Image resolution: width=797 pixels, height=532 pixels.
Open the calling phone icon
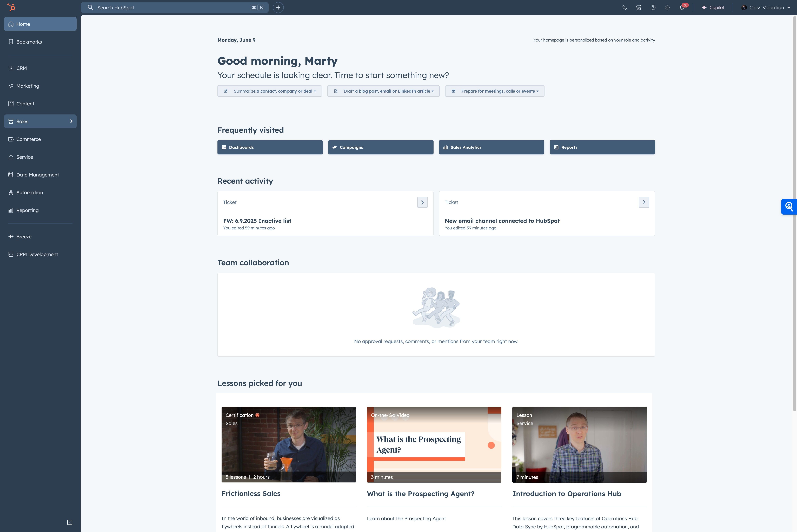click(624, 8)
